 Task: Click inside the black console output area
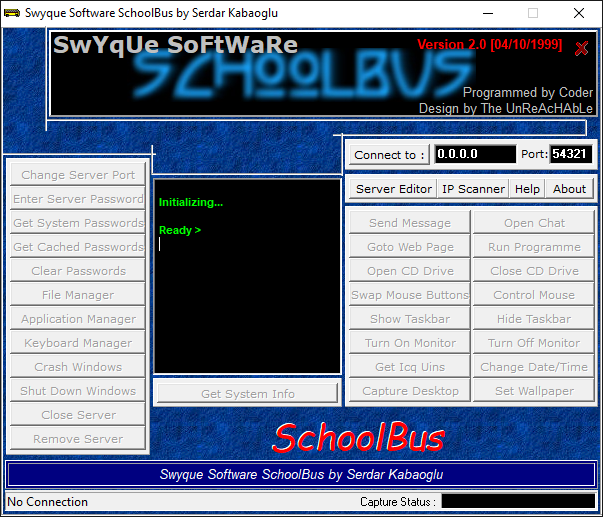[247, 300]
